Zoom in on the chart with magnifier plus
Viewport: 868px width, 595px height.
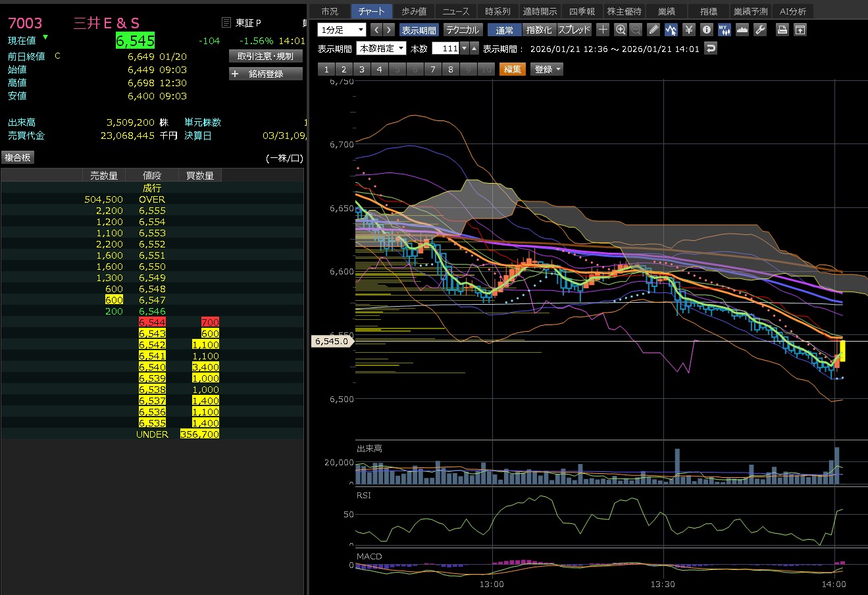(620, 30)
